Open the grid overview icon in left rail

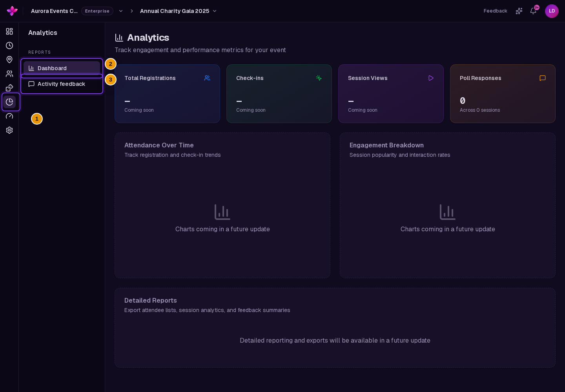9,31
